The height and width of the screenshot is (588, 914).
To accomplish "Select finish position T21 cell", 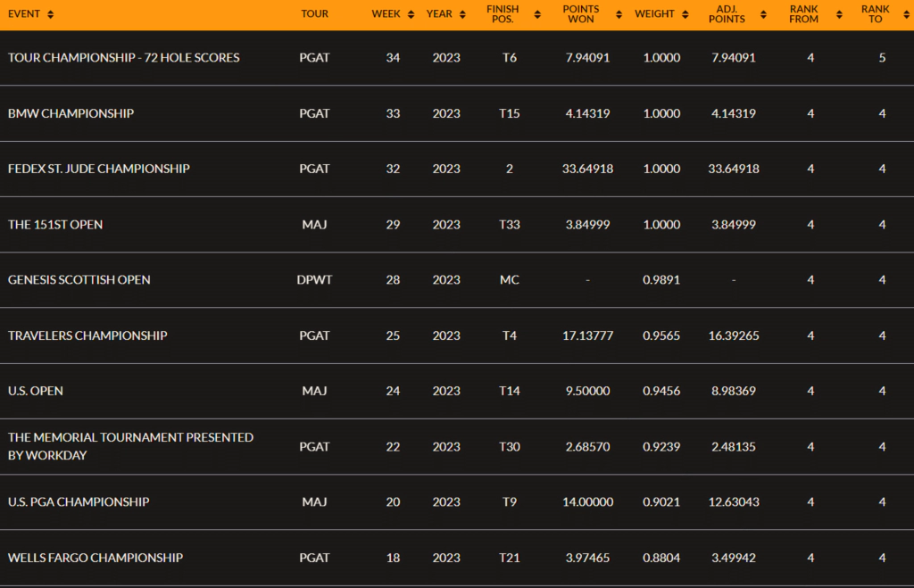I will coord(510,559).
